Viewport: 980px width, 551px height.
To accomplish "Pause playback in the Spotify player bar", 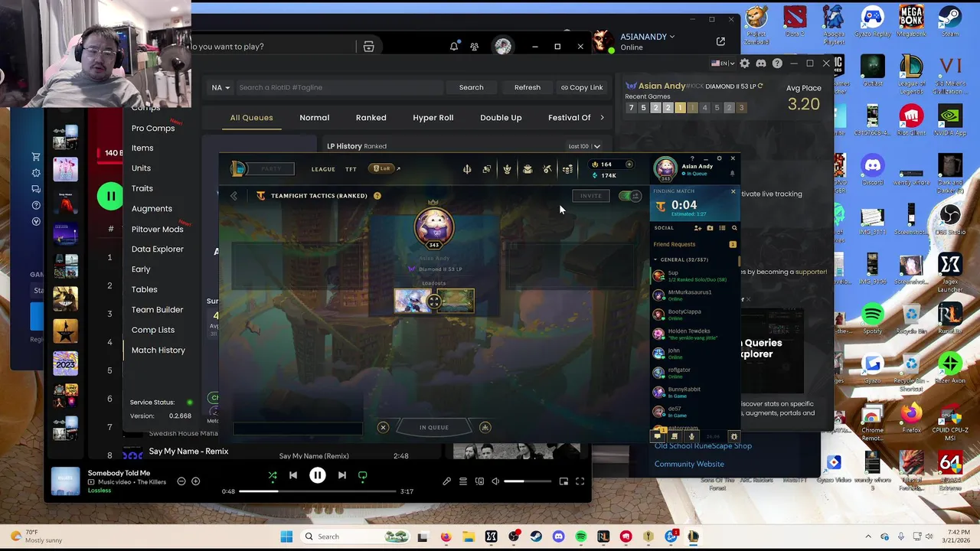I will pyautogui.click(x=317, y=475).
